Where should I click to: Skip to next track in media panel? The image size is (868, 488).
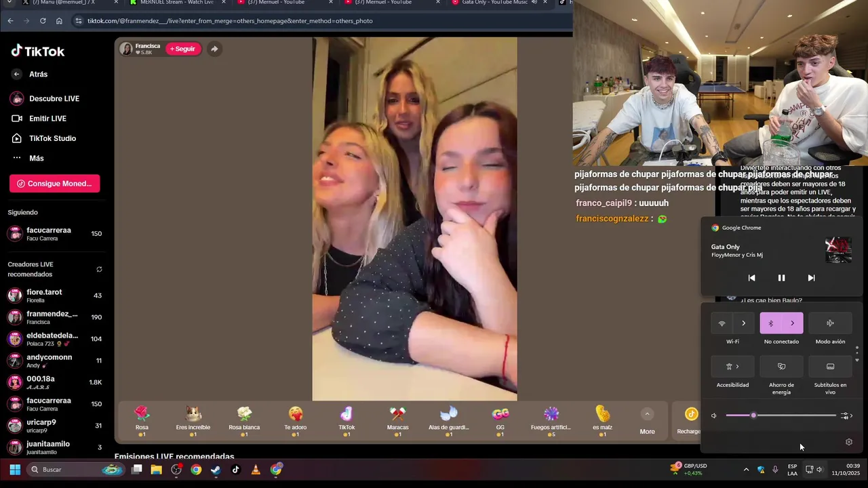811,278
